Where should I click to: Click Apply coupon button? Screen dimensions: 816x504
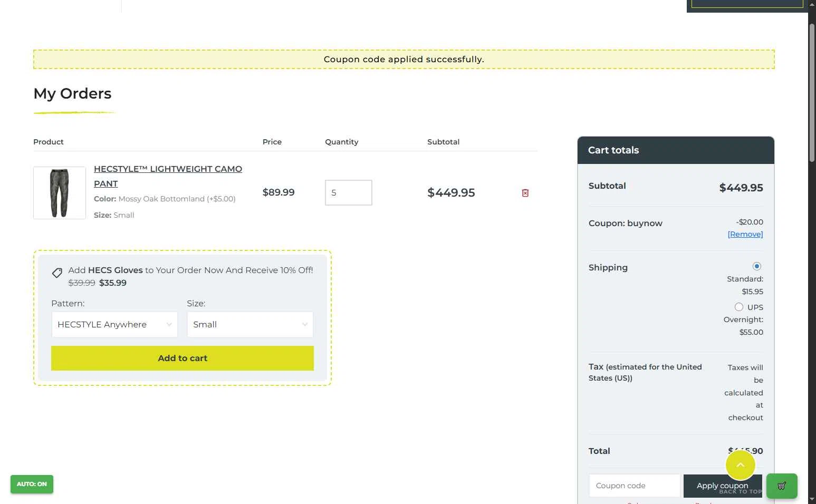click(722, 486)
